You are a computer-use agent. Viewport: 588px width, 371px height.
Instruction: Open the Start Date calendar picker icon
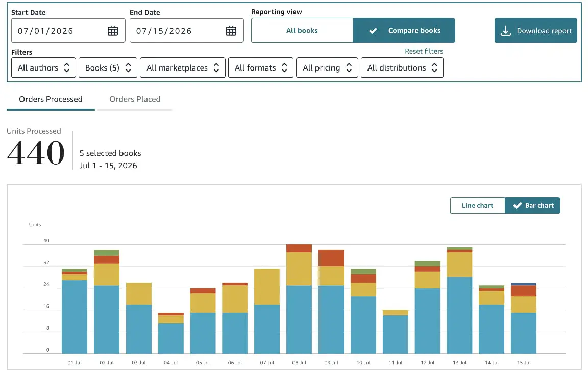[x=112, y=31]
